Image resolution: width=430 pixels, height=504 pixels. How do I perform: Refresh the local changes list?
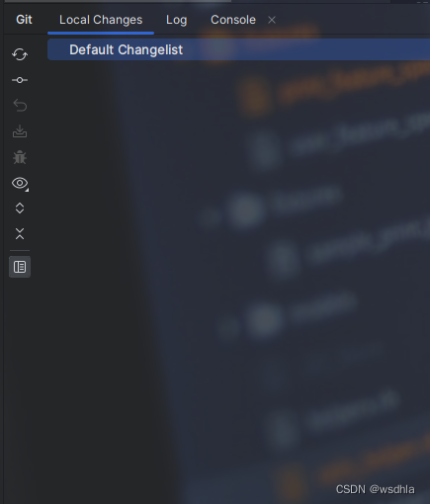point(20,54)
